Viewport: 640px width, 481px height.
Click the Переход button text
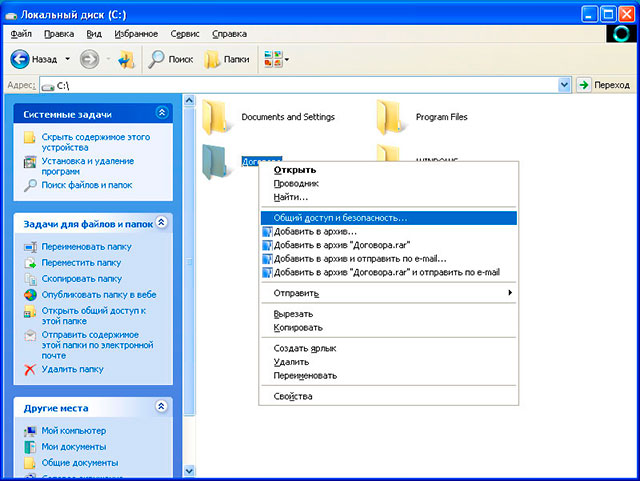coord(612,85)
